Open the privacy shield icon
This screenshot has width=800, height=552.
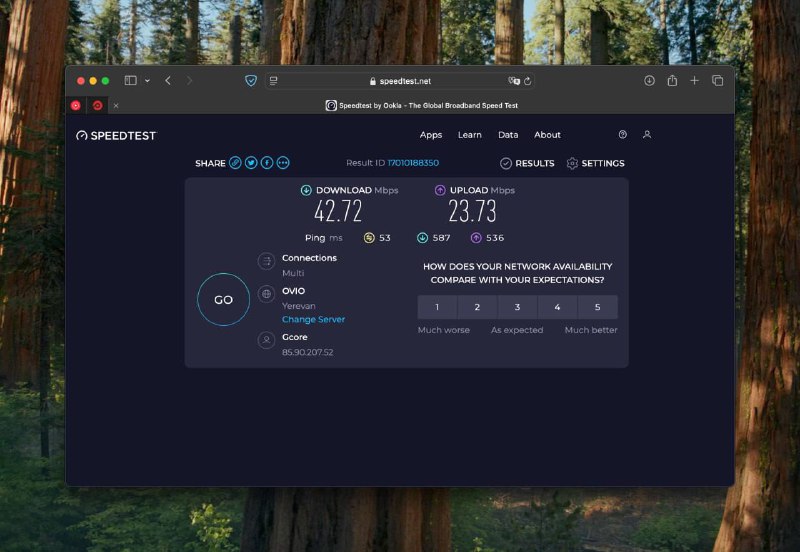(251, 81)
